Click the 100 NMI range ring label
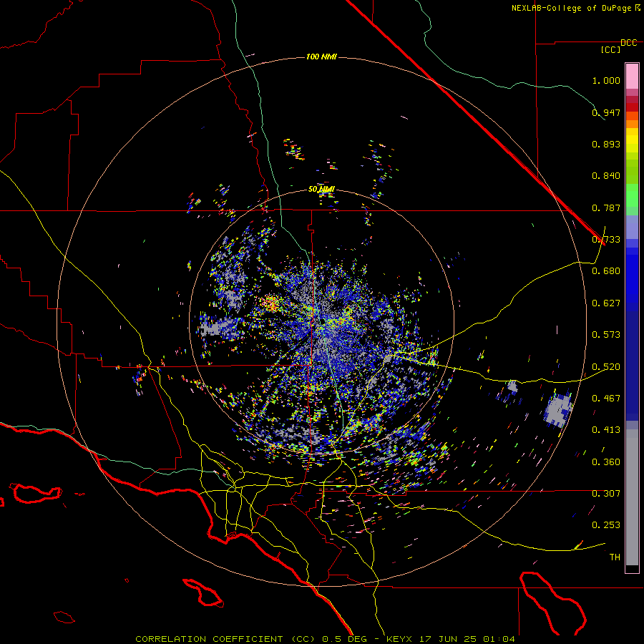The height and width of the screenshot is (644, 644). click(x=321, y=57)
